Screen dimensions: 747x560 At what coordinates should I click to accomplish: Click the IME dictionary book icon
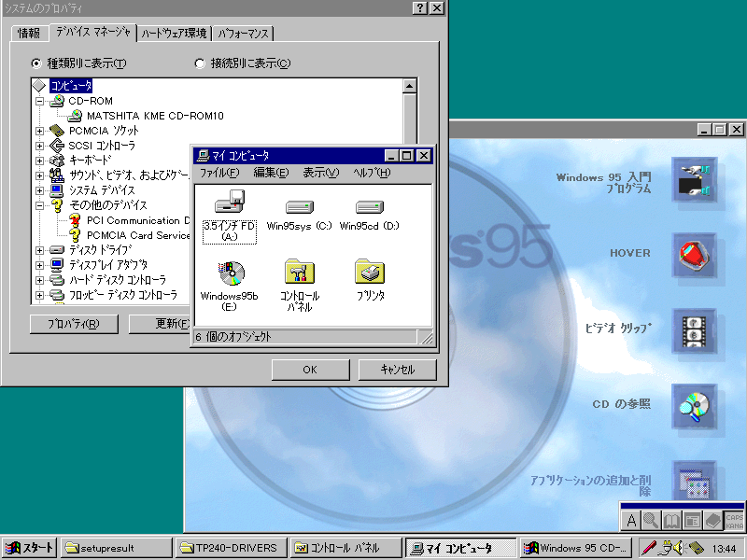pyautogui.click(x=712, y=520)
